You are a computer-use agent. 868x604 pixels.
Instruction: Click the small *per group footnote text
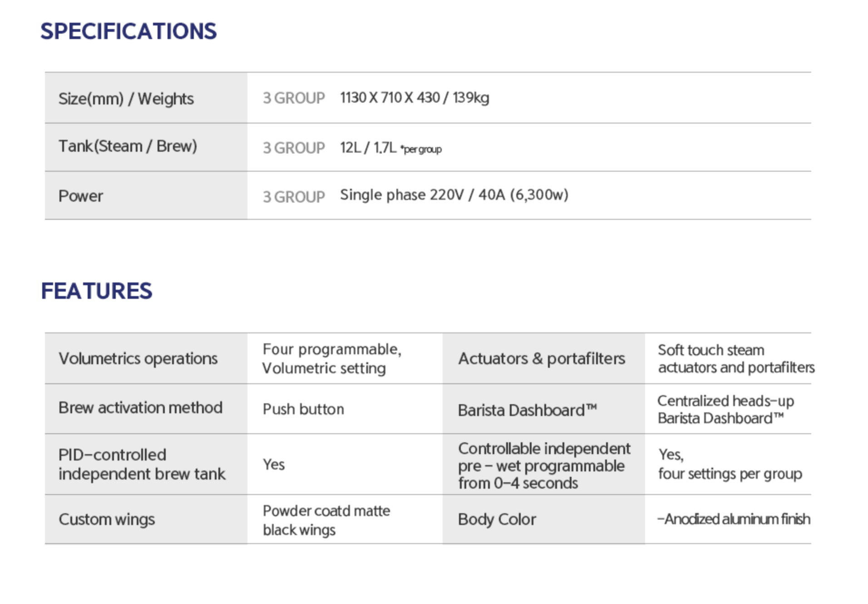coord(421,149)
